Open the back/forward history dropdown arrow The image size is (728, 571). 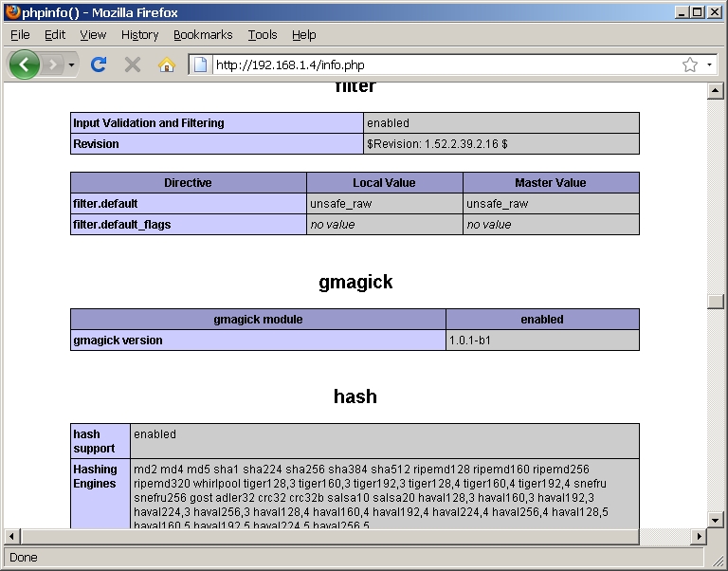[x=71, y=65]
